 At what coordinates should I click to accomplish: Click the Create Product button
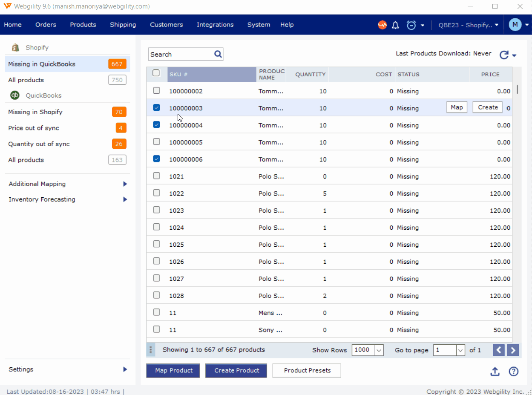point(236,371)
